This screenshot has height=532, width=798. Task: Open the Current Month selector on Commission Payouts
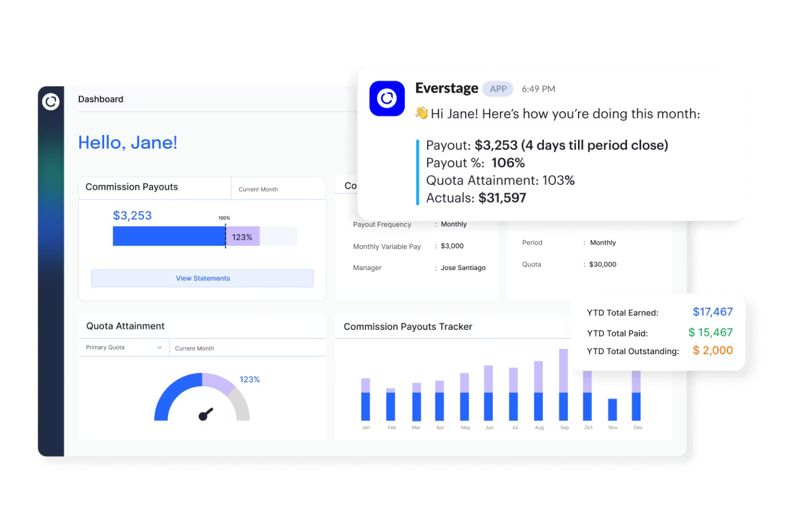[258, 189]
